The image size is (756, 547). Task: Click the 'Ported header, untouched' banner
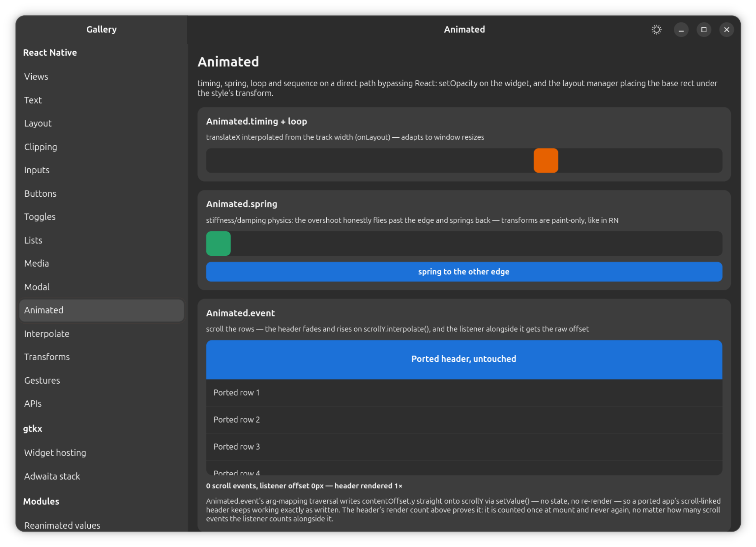coord(464,359)
